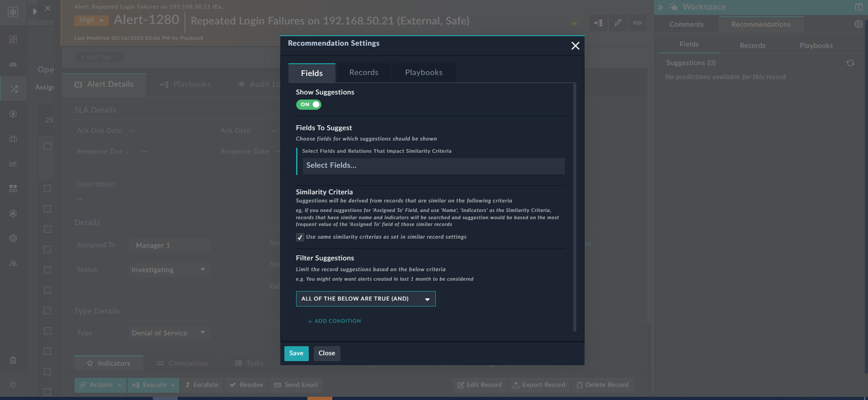Click the Close button in the dialog

click(x=327, y=353)
